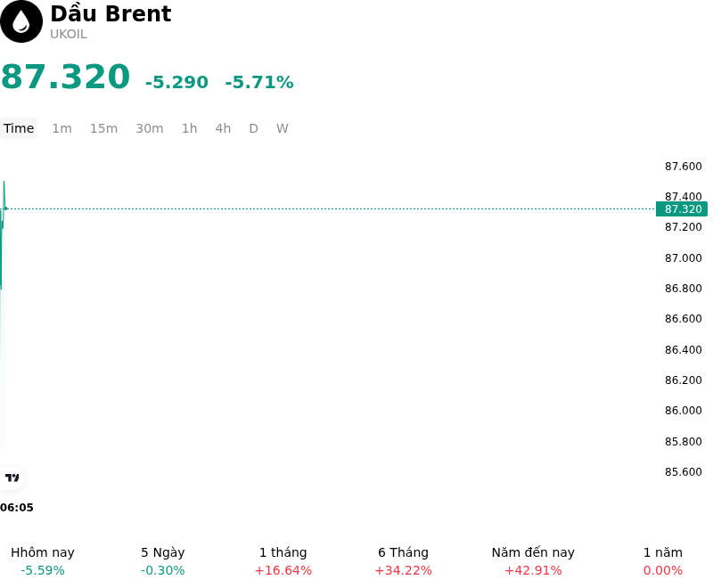This screenshot has height=588, width=713.
Task: Choose the 30m chart interval
Action: 150,128
